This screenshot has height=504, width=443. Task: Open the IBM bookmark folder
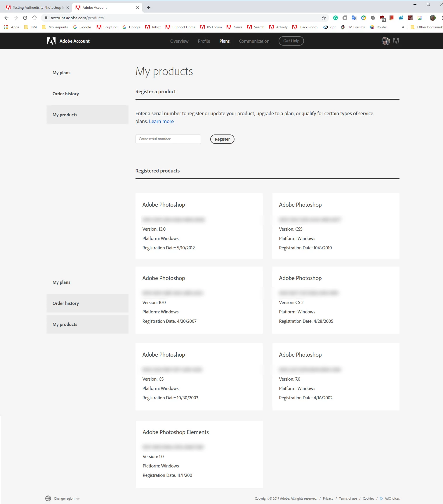click(30, 27)
